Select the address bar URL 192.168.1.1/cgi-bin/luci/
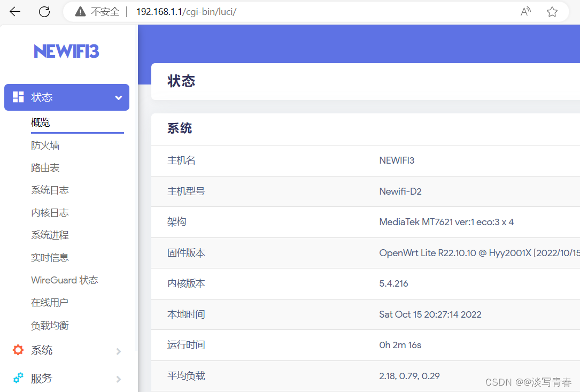The height and width of the screenshot is (392, 580). pos(186,12)
